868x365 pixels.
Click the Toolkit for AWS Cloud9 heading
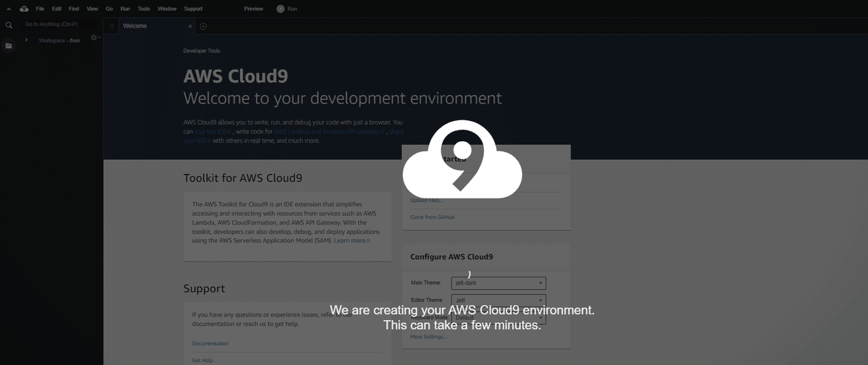(243, 177)
